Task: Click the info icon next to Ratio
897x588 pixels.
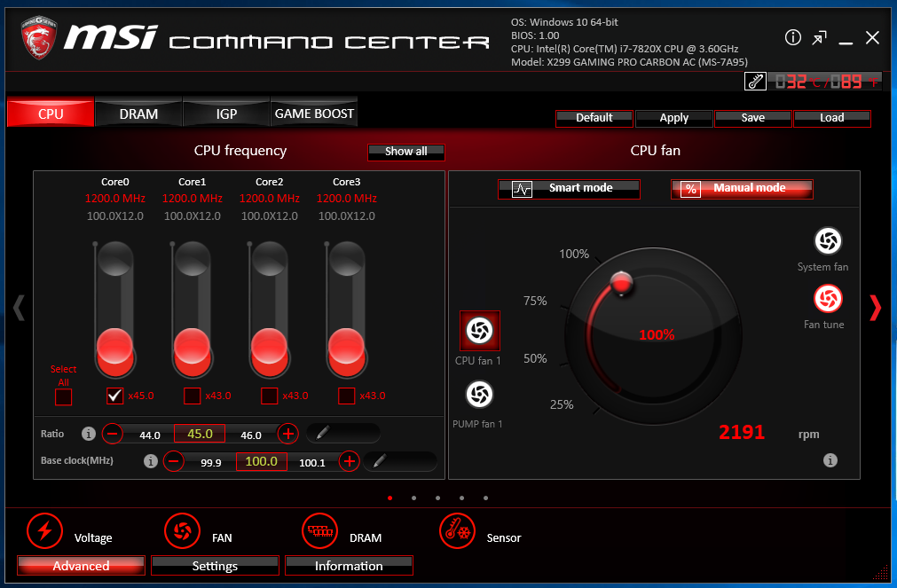Action: [x=88, y=434]
